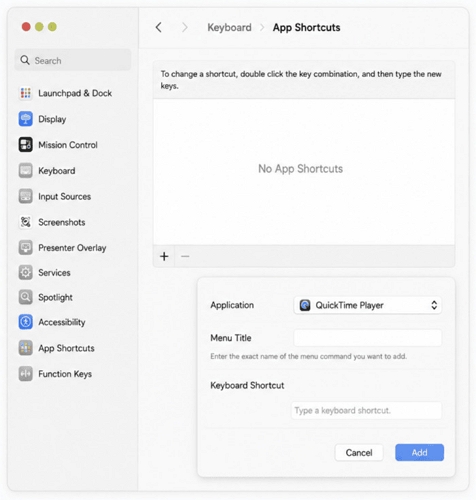Select the Display icon in sidebar
Screen dimensions: 476x500
click(x=26, y=119)
